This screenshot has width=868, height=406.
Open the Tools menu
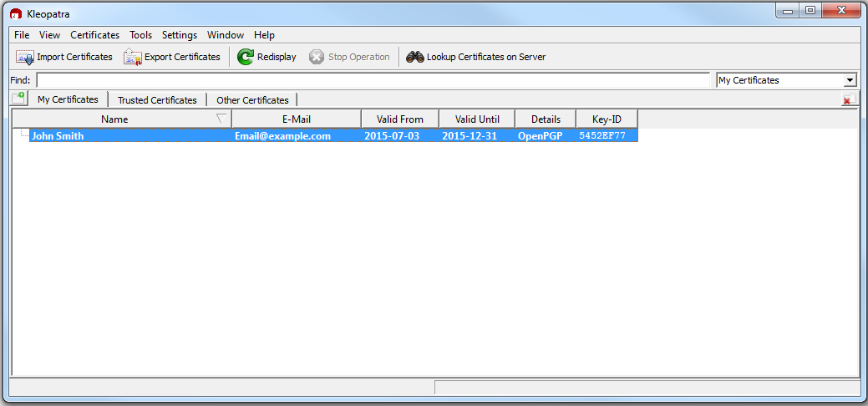coord(140,35)
